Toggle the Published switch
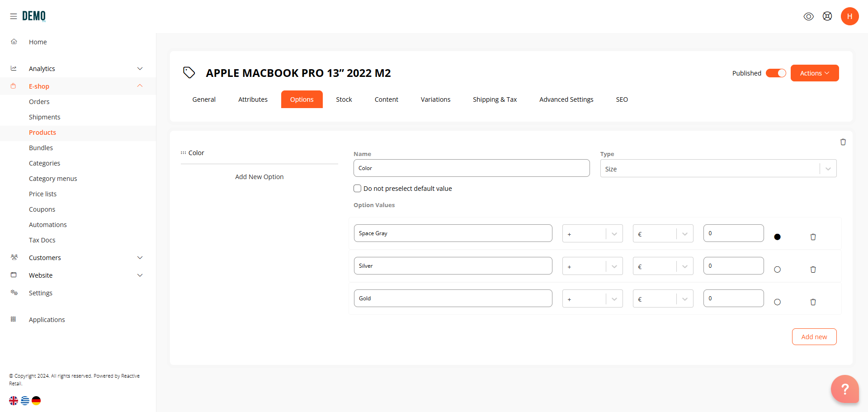 click(x=776, y=73)
